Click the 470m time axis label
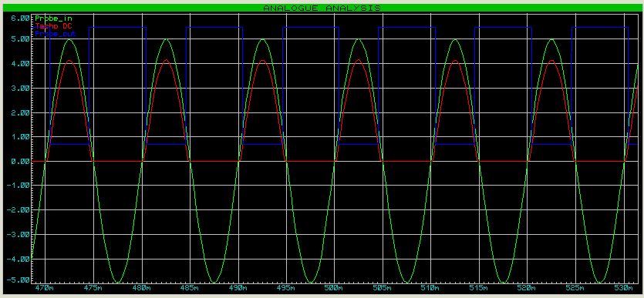Viewport: 644px width, 298px height. [x=45, y=288]
